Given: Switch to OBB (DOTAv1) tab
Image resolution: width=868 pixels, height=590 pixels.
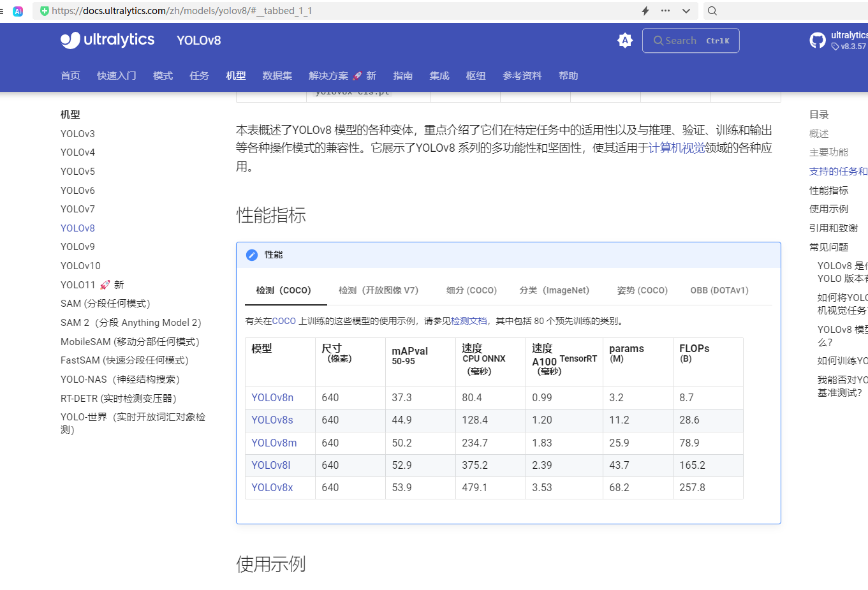Looking at the screenshot, I should 719,290.
